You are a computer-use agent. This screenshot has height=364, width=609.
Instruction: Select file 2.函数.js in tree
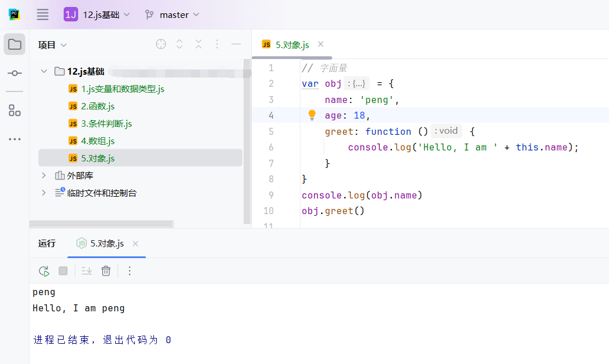point(91,106)
